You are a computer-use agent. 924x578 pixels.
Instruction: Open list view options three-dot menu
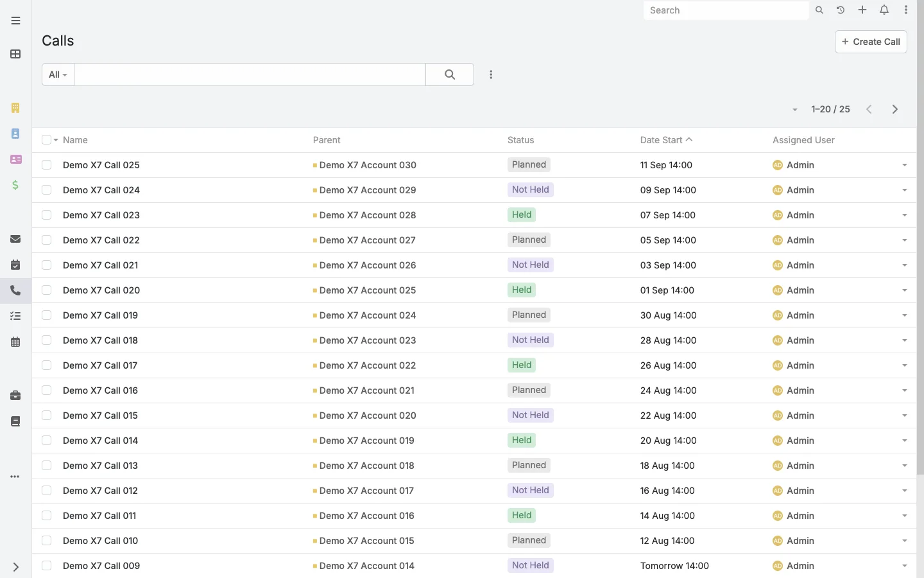coord(491,74)
